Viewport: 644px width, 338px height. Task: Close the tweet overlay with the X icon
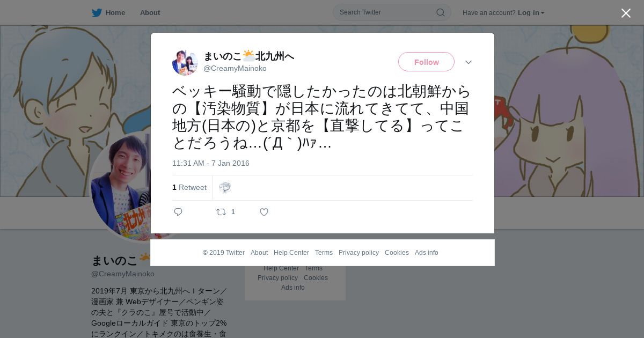(x=626, y=13)
